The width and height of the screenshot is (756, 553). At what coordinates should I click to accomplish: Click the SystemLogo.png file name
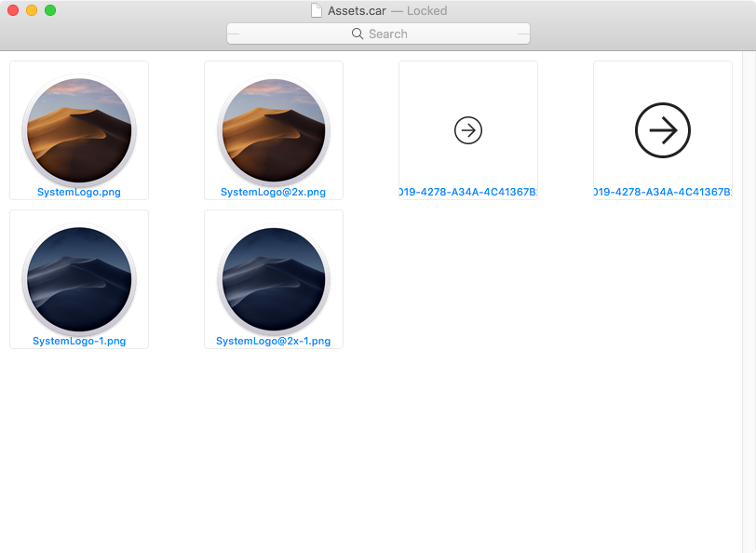pos(79,192)
